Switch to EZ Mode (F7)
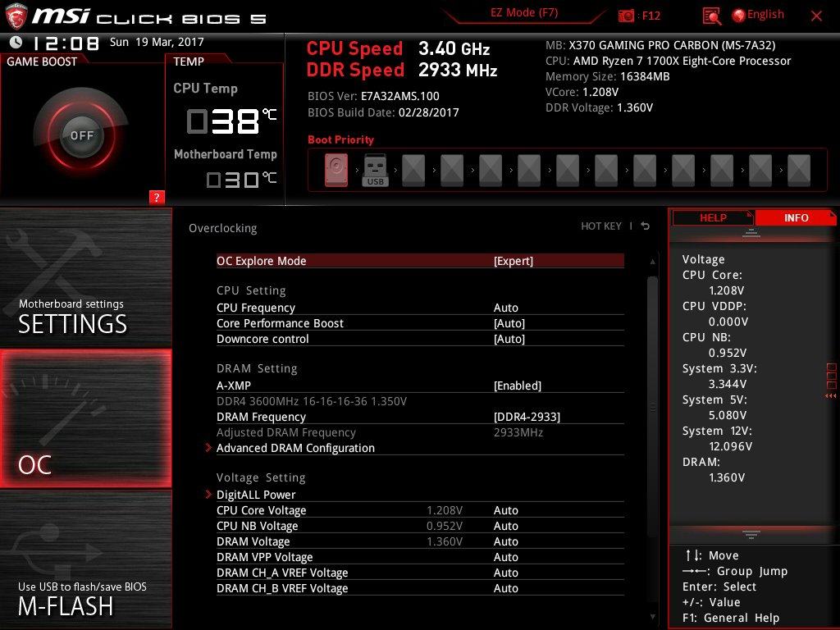Image resolution: width=840 pixels, height=630 pixels. pos(524,13)
